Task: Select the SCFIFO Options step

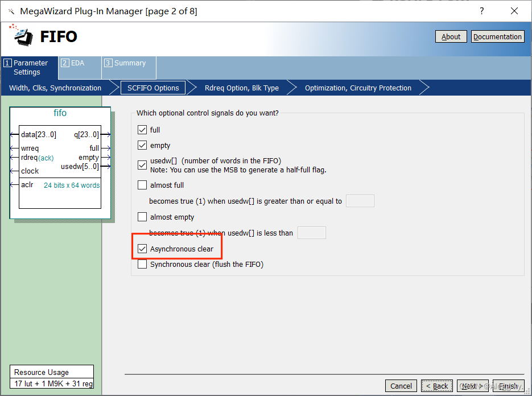Action: point(153,88)
